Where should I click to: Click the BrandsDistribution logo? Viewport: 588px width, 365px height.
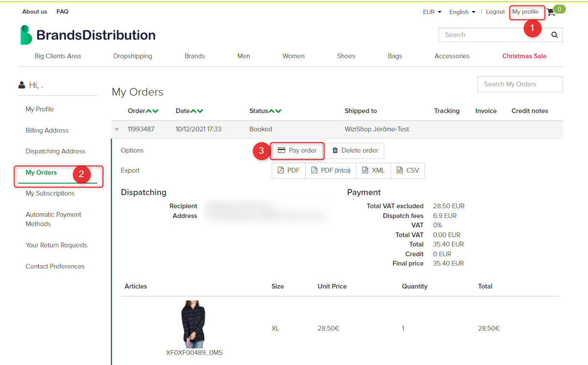[x=88, y=35]
